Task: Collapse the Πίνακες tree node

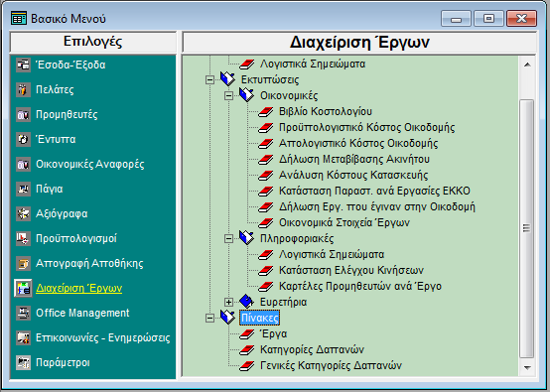Action: 209,318
